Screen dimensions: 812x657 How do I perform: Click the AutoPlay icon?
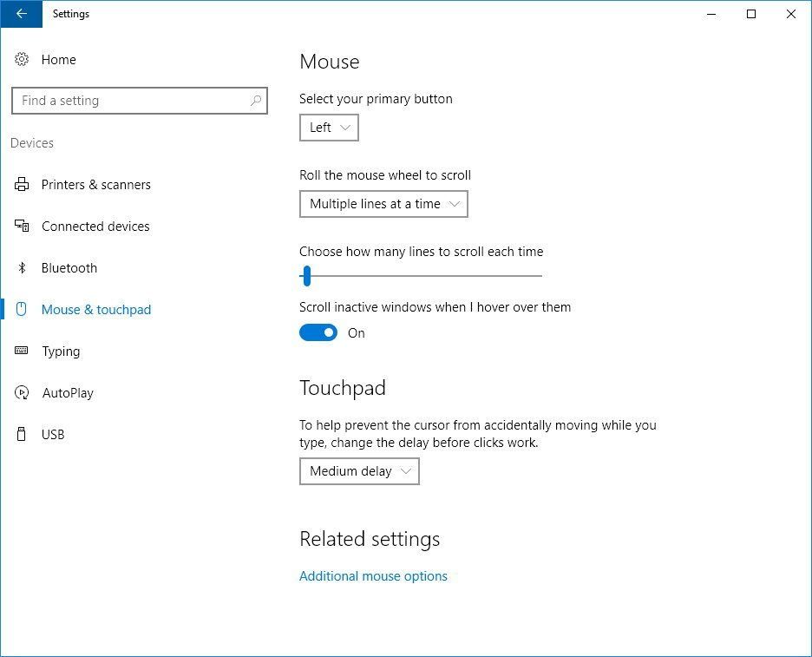[21, 392]
